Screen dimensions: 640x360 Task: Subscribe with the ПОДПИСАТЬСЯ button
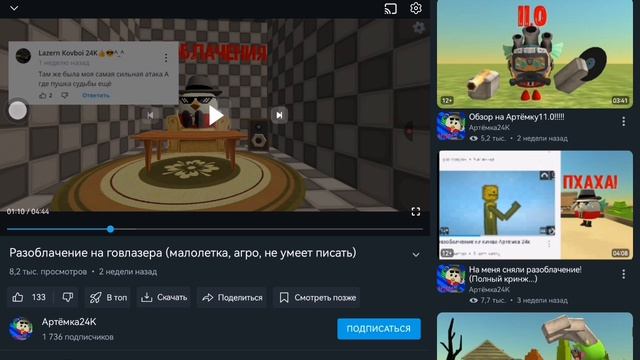(379, 329)
